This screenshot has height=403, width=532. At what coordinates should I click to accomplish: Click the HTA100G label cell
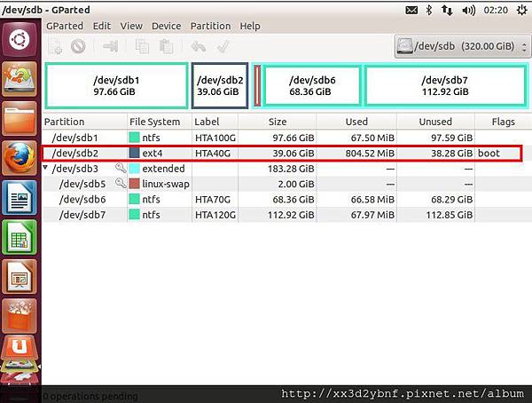pyautogui.click(x=215, y=138)
